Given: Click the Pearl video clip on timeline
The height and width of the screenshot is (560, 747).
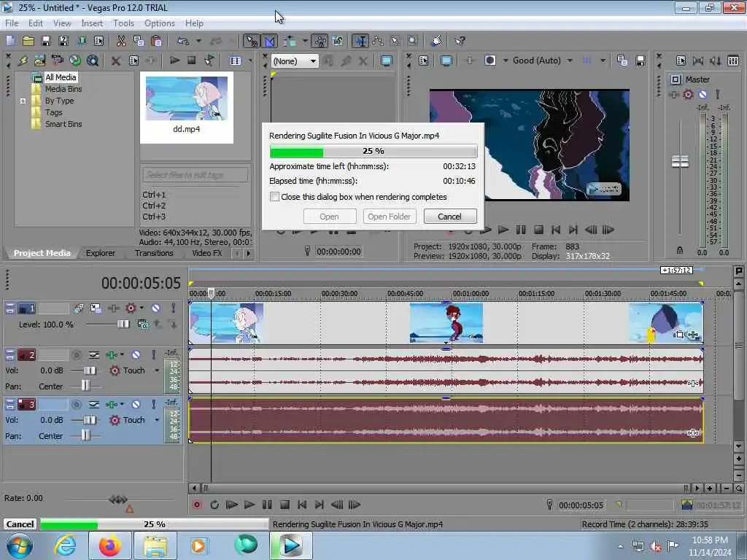Looking at the screenshot, I should pyautogui.click(x=227, y=323).
